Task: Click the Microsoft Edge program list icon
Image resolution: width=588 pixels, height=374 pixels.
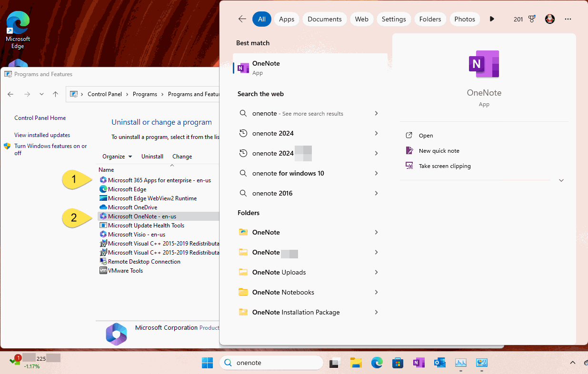Action: tap(103, 189)
